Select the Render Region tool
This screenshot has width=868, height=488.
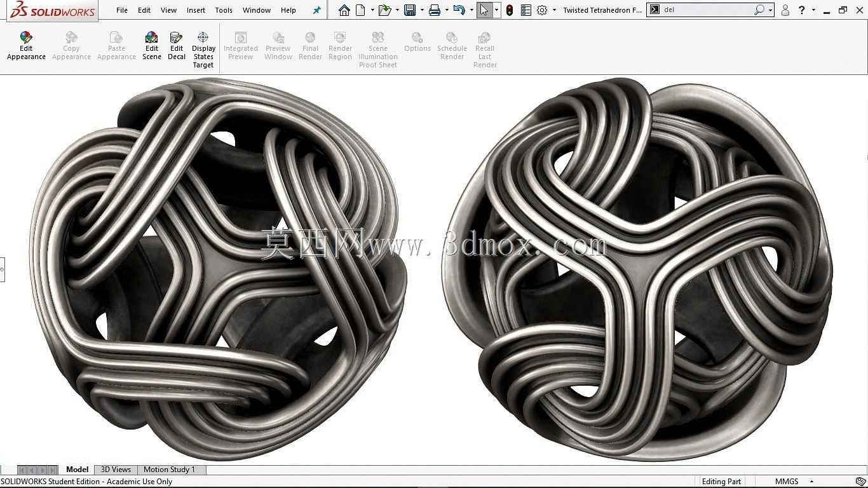(340, 46)
